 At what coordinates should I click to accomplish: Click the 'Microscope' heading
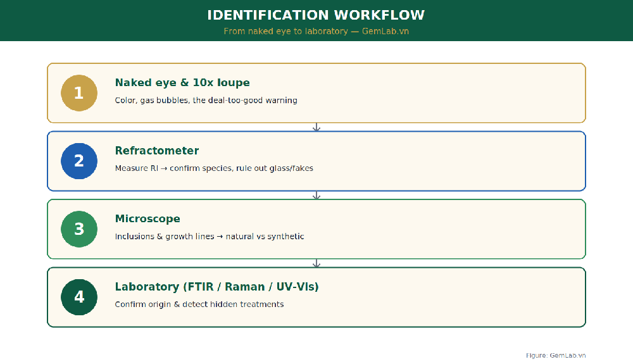click(x=147, y=219)
